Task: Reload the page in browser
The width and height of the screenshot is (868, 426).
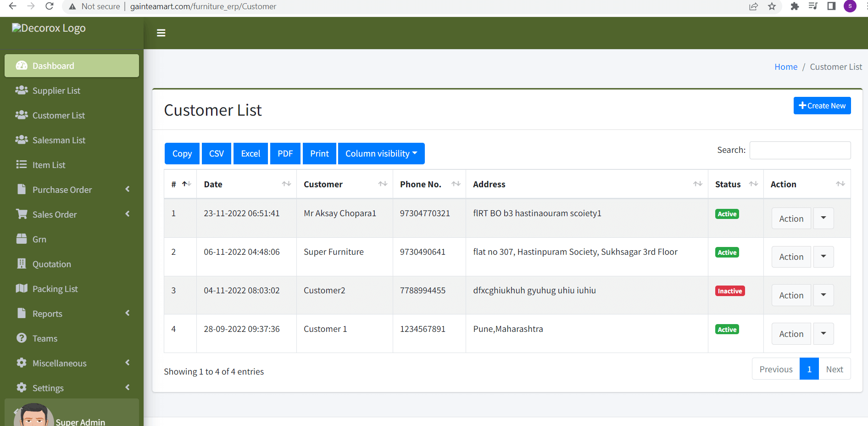Action: pos(50,6)
